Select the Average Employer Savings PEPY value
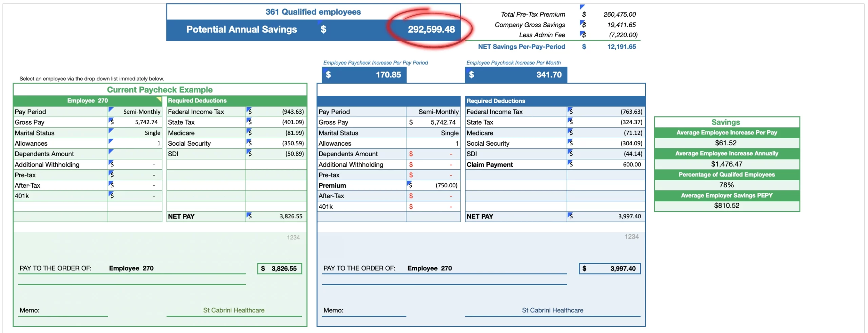The height and width of the screenshot is (333, 868). [727, 206]
